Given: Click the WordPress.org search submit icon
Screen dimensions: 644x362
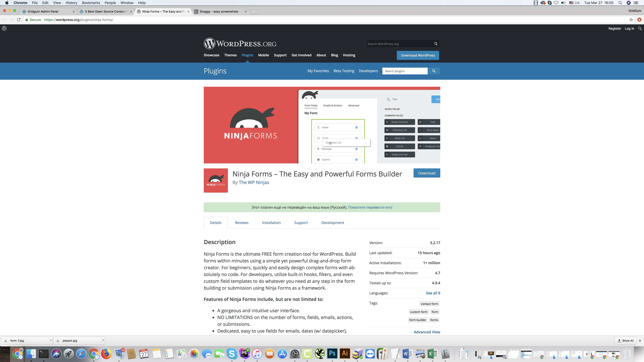Looking at the screenshot, I should [435, 44].
